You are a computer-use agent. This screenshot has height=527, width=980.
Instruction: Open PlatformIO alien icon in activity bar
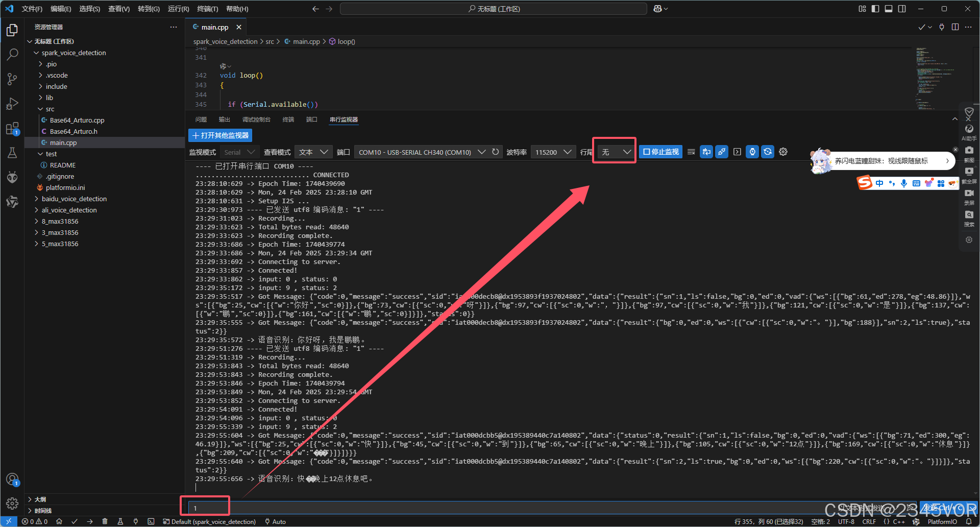click(x=12, y=177)
